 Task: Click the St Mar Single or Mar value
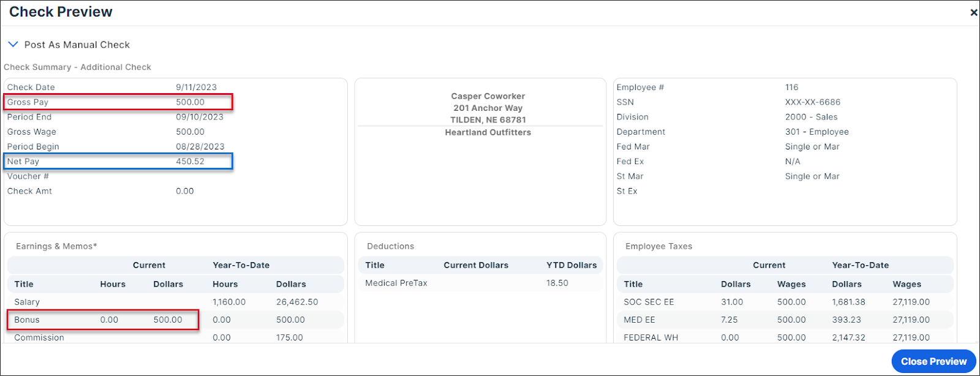click(812, 176)
